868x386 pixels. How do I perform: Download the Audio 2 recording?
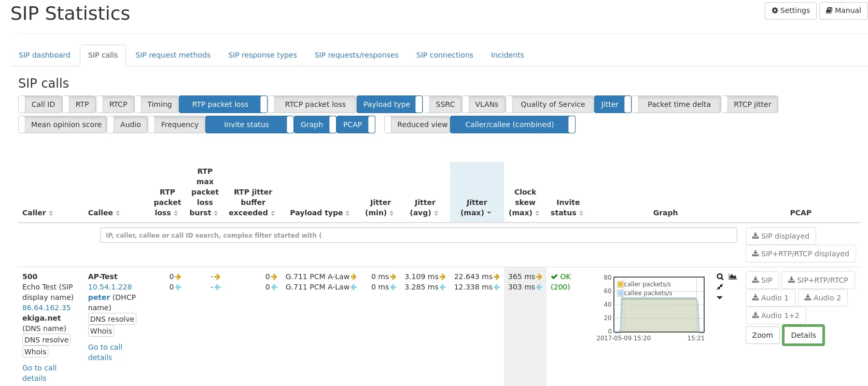(822, 298)
